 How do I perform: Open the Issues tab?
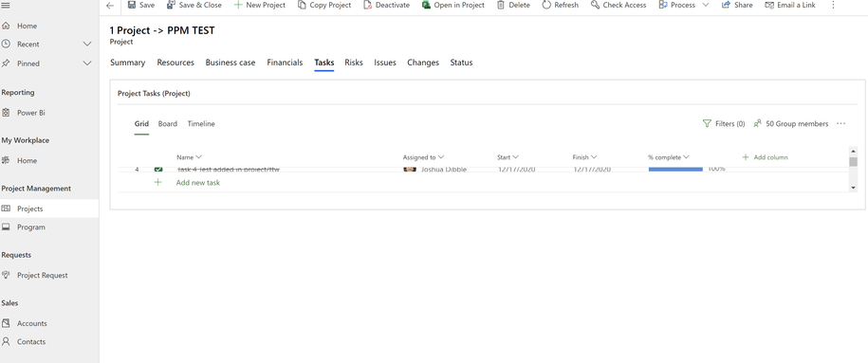385,63
